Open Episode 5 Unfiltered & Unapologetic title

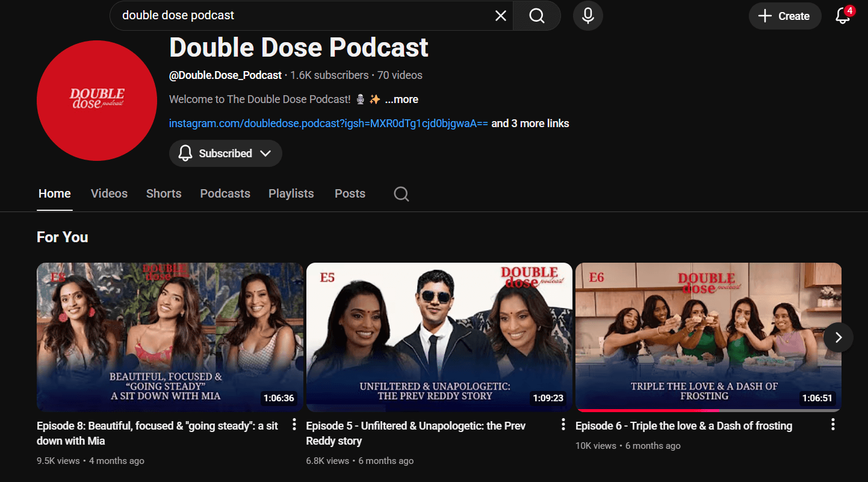416,433
